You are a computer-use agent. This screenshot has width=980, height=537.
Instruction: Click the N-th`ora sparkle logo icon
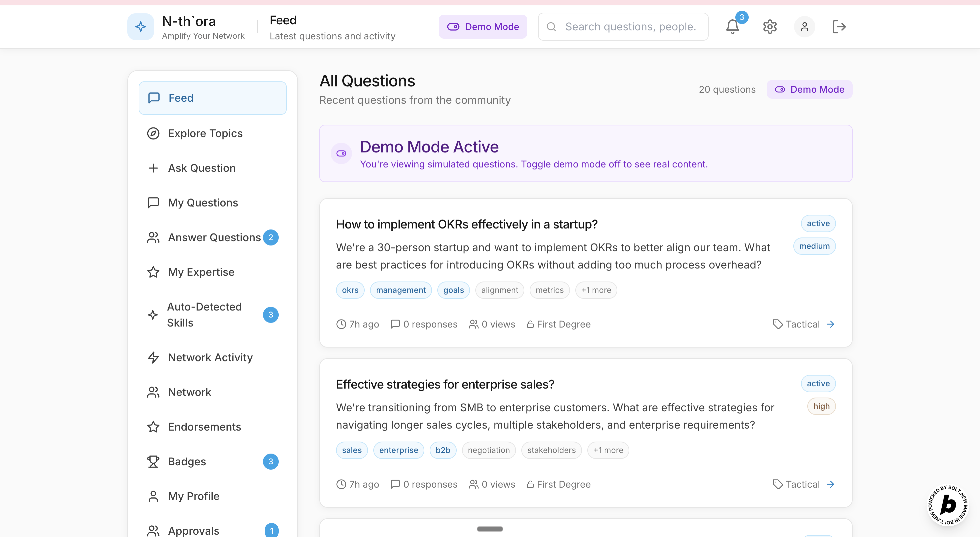point(140,27)
